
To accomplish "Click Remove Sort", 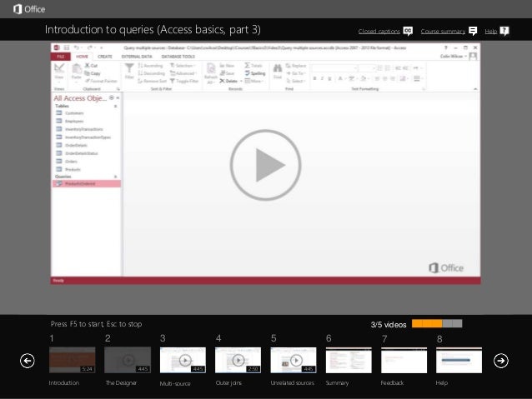I will pyautogui.click(x=152, y=81).
